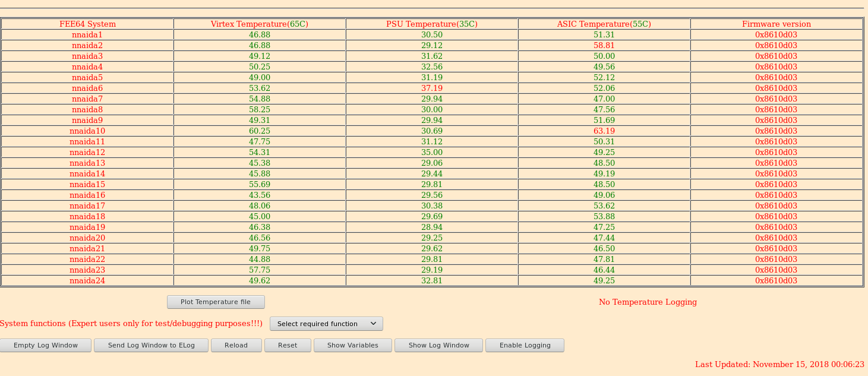Send Log Window to ELog

point(151,345)
